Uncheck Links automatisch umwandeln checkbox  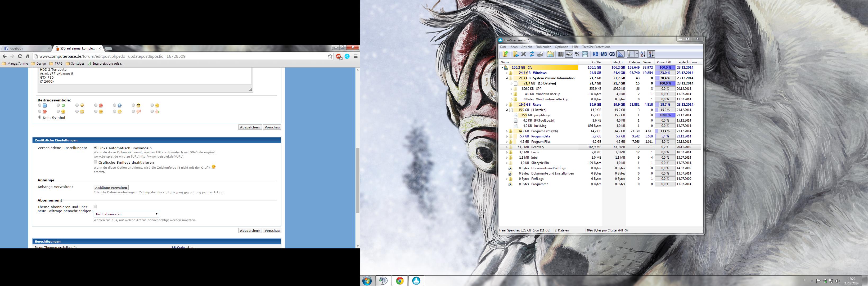click(x=95, y=148)
